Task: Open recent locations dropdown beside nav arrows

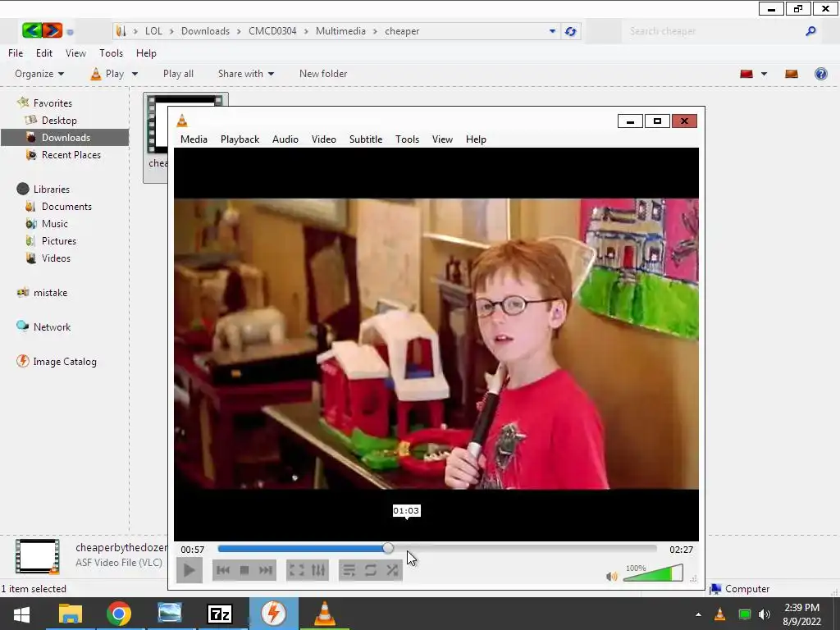Action: pos(70,32)
